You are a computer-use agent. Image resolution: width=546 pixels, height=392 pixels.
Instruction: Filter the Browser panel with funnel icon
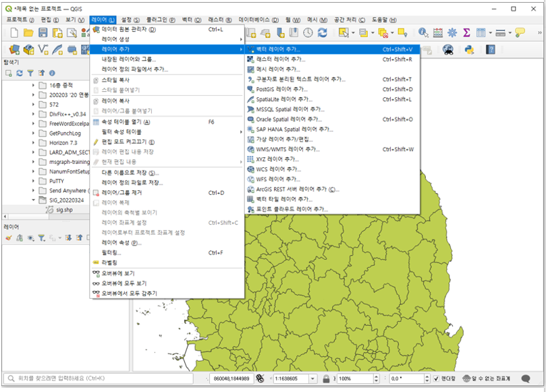(x=30, y=73)
